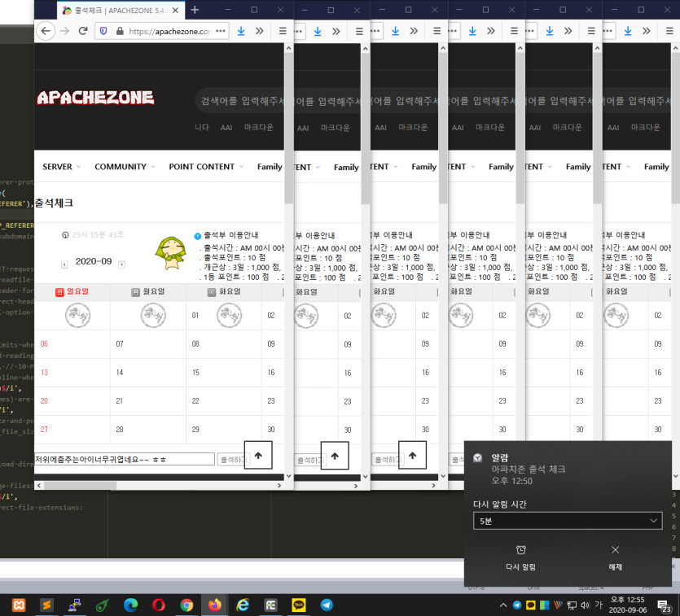Open the POINT CONTENT menu in front window
This screenshot has width=680, height=616.
point(202,167)
